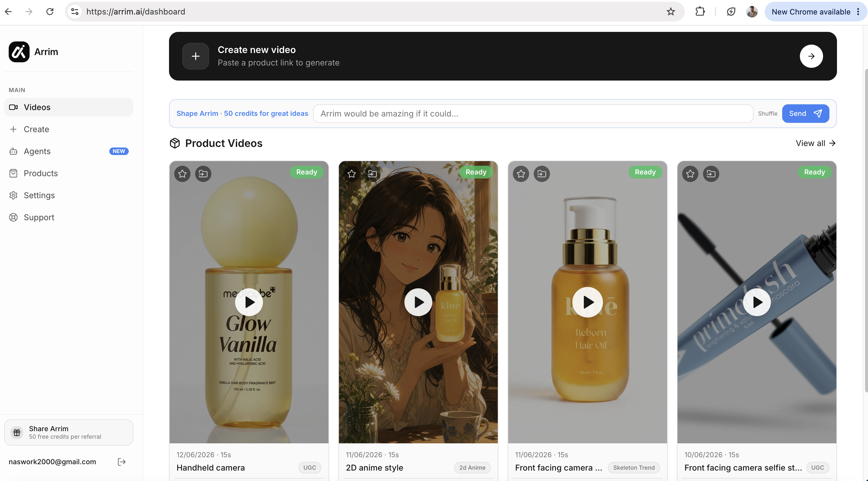Click the Ready badge on primelash mascara card
Image resolution: width=868 pixels, height=481 pixels.
[x=814, y=172]
